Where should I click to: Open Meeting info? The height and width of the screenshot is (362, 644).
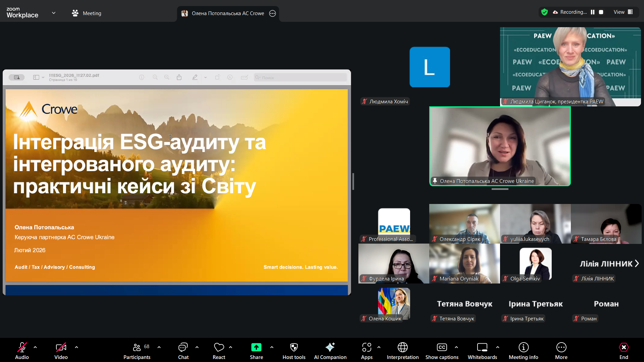(x=523, y=350)
